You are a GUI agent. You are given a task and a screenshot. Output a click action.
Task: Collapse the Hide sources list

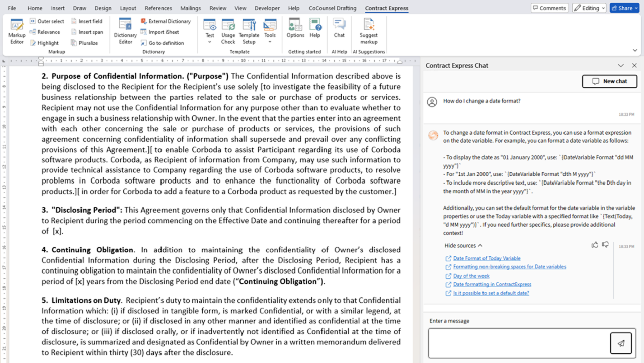point(463,246)
